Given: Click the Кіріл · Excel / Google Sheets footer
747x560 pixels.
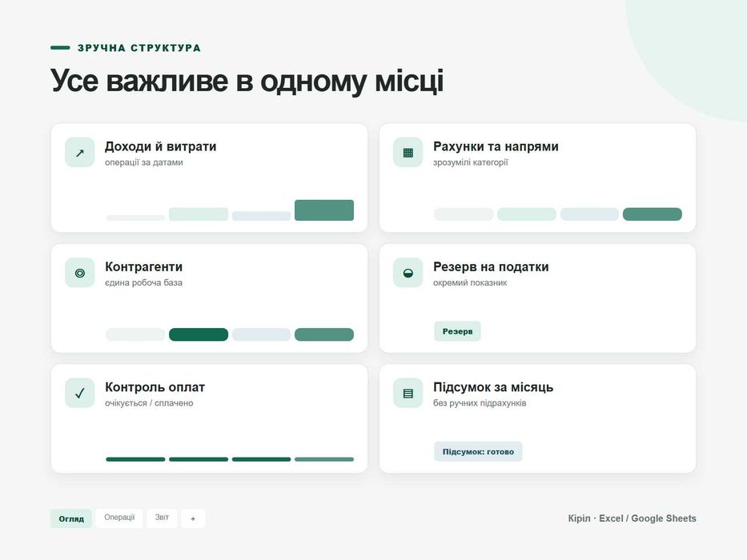Looking at the screenshot, I should [633, 518].
